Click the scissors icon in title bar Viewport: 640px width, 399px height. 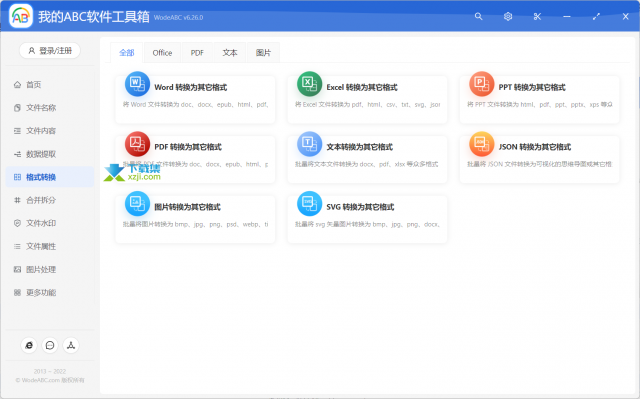(x=537, y=16)
